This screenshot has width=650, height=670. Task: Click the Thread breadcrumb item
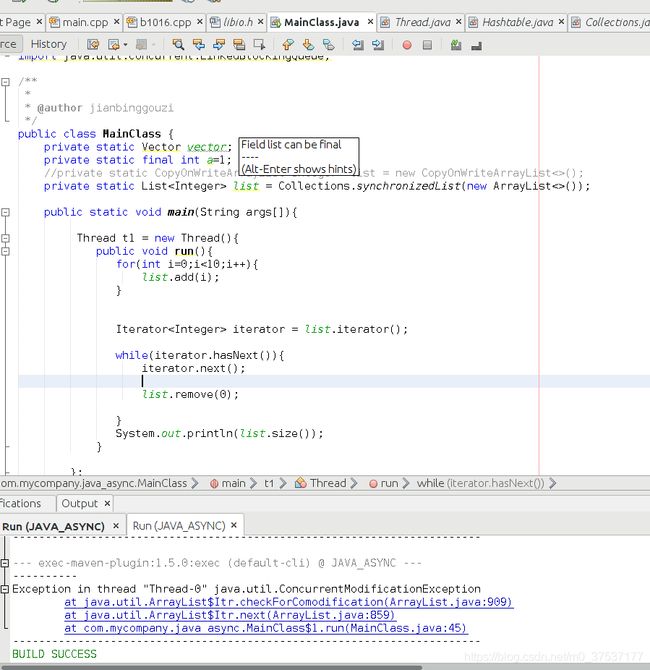321,483
